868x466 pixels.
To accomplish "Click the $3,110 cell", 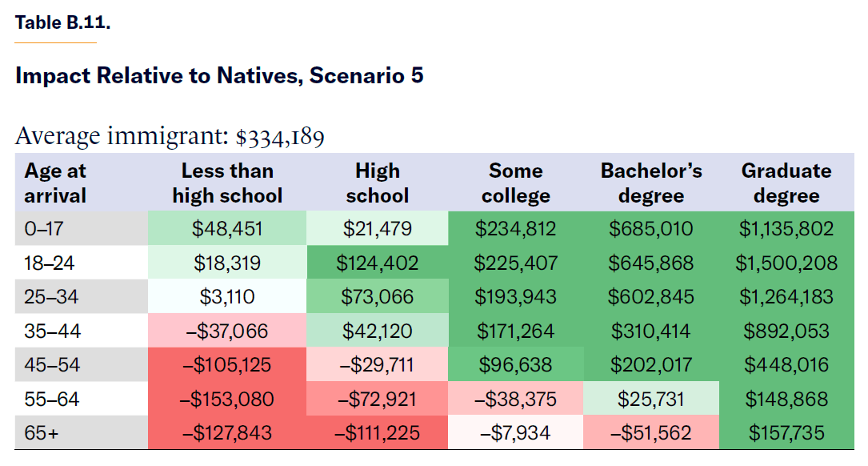I will [227, 297].
